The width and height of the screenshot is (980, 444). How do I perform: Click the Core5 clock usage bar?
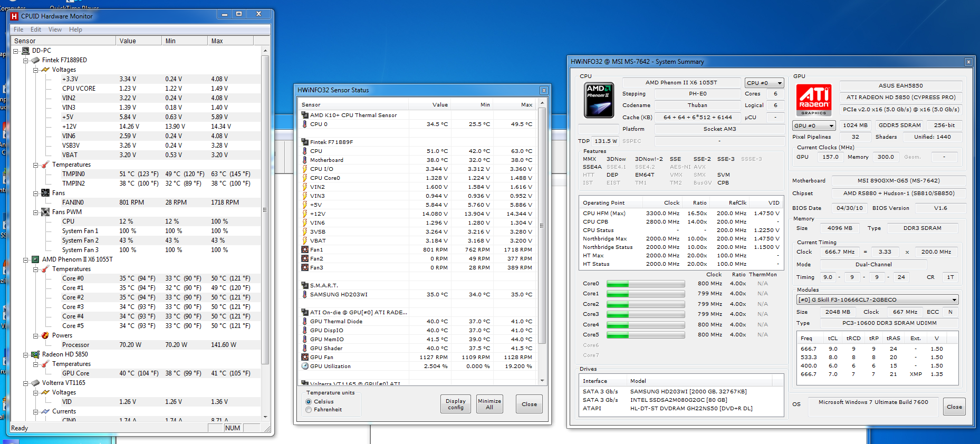tap(646, 335)
